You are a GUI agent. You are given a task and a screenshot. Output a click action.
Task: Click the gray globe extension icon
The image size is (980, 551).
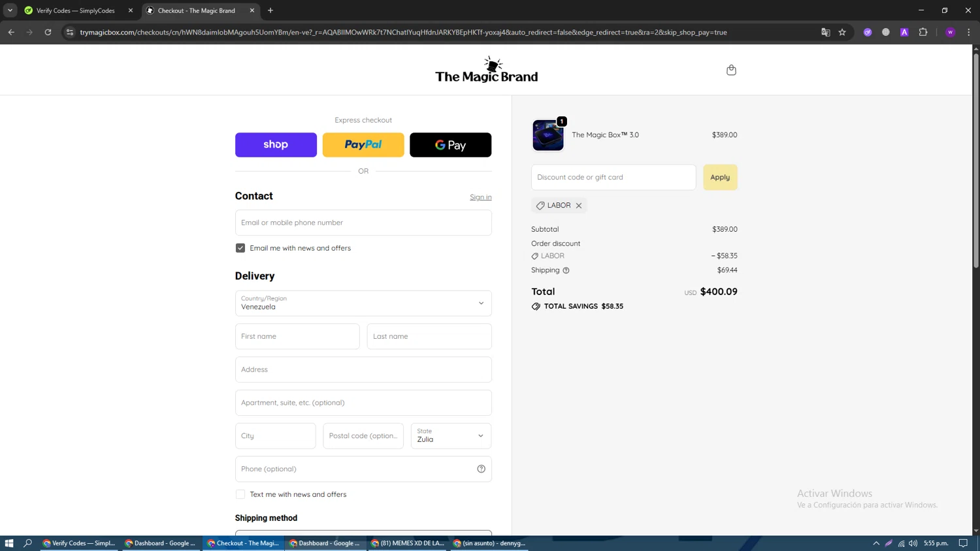tap(886, 32)
